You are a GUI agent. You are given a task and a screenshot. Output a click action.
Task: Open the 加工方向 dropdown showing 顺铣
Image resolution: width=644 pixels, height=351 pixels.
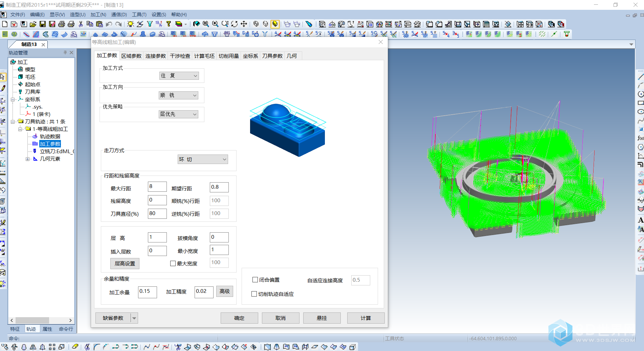[x=178, y=95]
